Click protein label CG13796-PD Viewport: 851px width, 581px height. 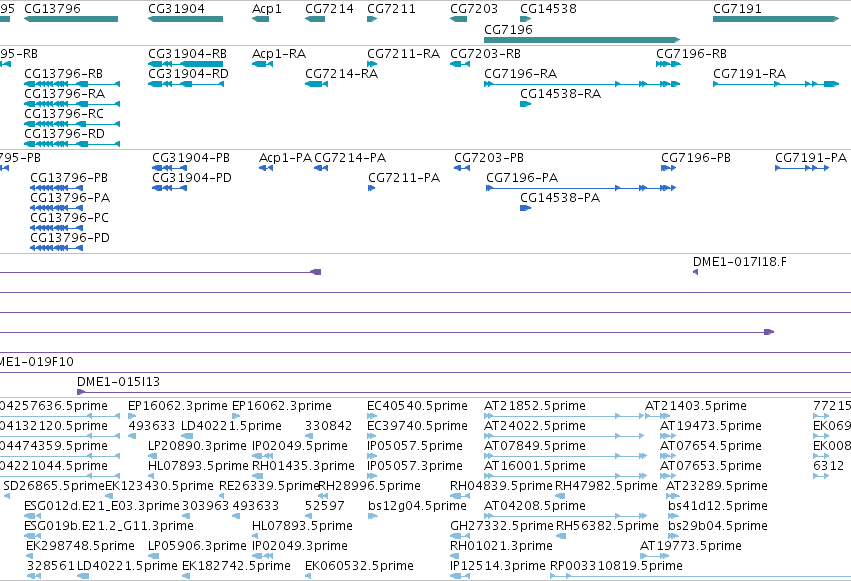coord(70,238)
